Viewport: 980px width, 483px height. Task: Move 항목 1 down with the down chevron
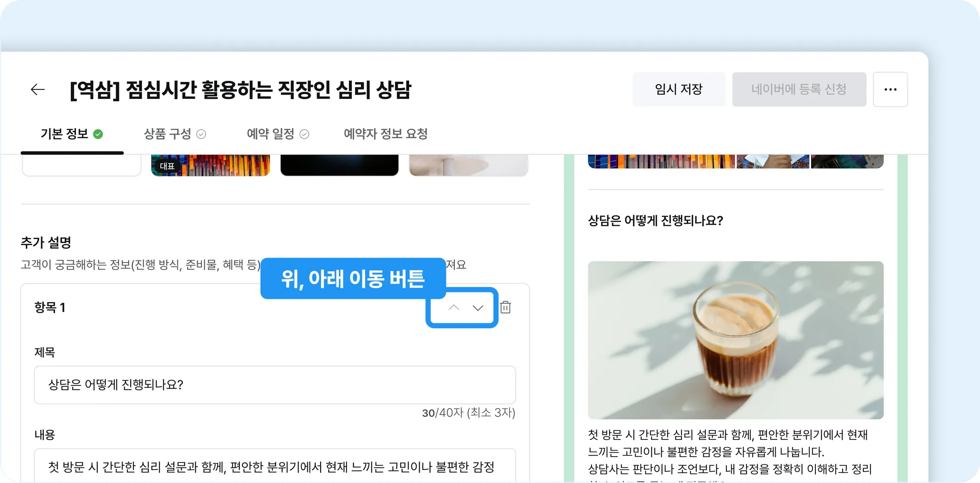point(478,307)
